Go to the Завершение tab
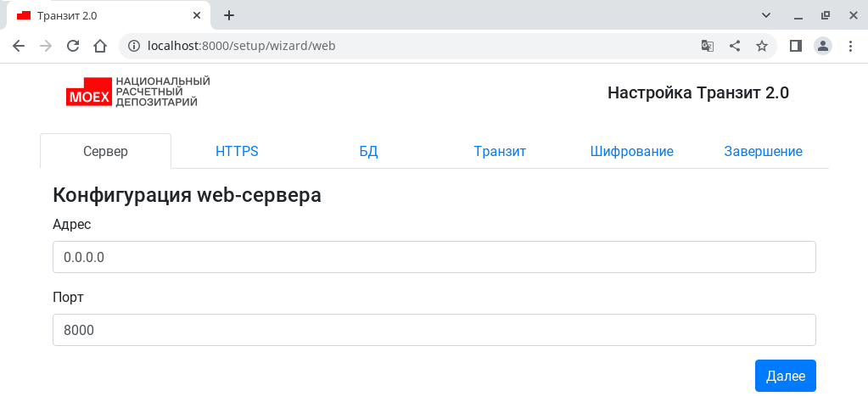Viewport: 868px width, 402px height. [764, 152]
